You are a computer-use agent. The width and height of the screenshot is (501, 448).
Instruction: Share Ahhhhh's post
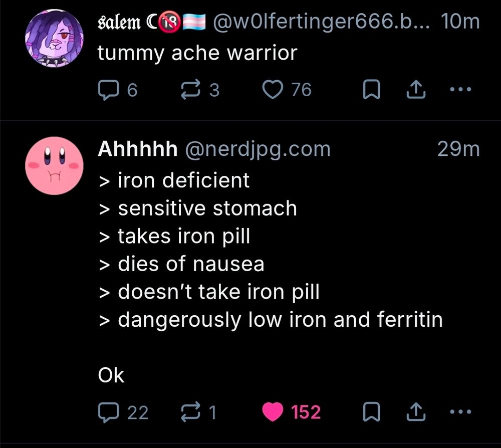[x=416, y=412]
